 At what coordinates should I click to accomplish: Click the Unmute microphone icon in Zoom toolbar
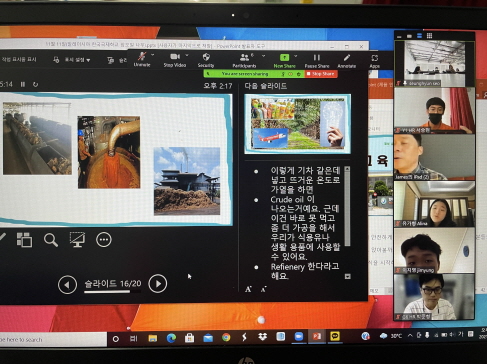142,57
